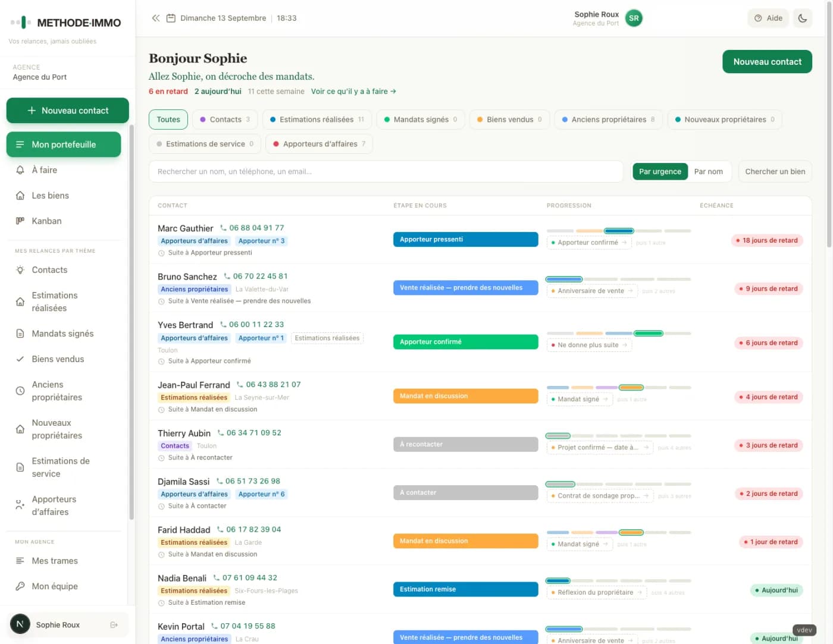833x644 pixels.
Task: Open Apporteur confirmé next step for Marc Gauthier
Action: point(588,243)
